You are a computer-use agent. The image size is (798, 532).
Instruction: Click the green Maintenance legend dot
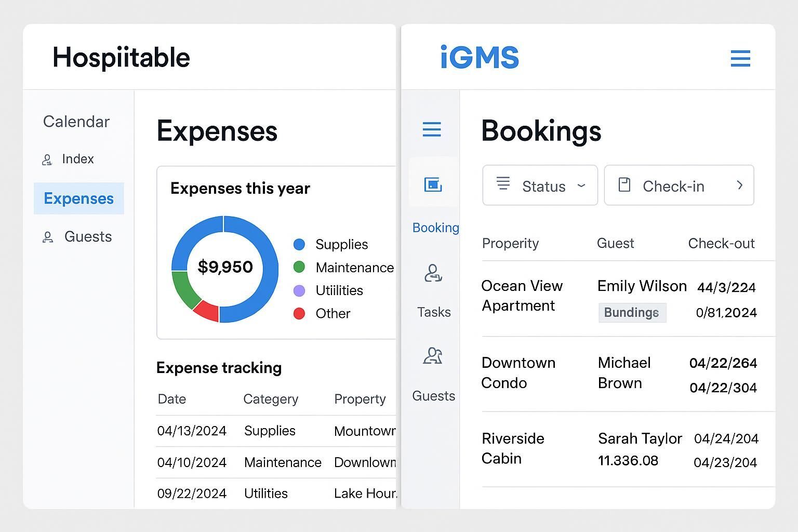(299, 267)
